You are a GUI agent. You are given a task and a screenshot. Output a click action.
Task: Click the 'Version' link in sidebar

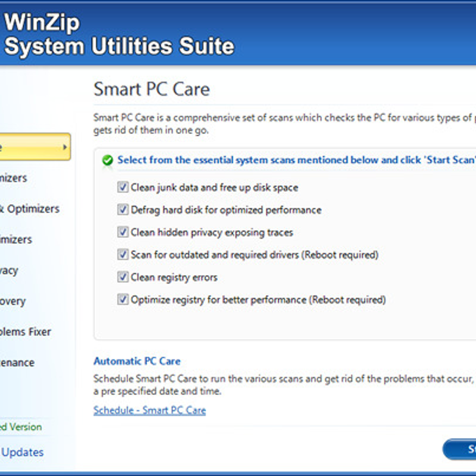click(x=21, y=427)
